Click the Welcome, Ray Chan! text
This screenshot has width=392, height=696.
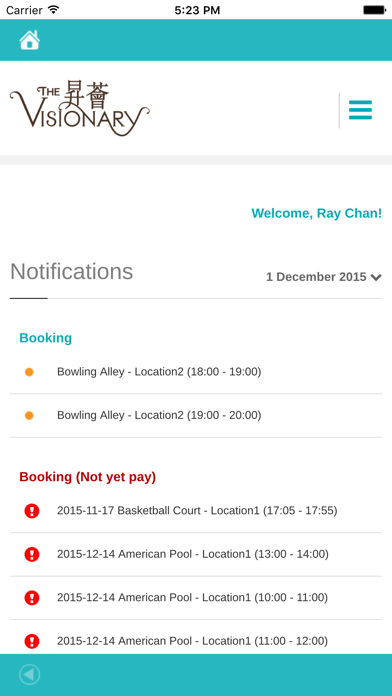pos(317,213)
